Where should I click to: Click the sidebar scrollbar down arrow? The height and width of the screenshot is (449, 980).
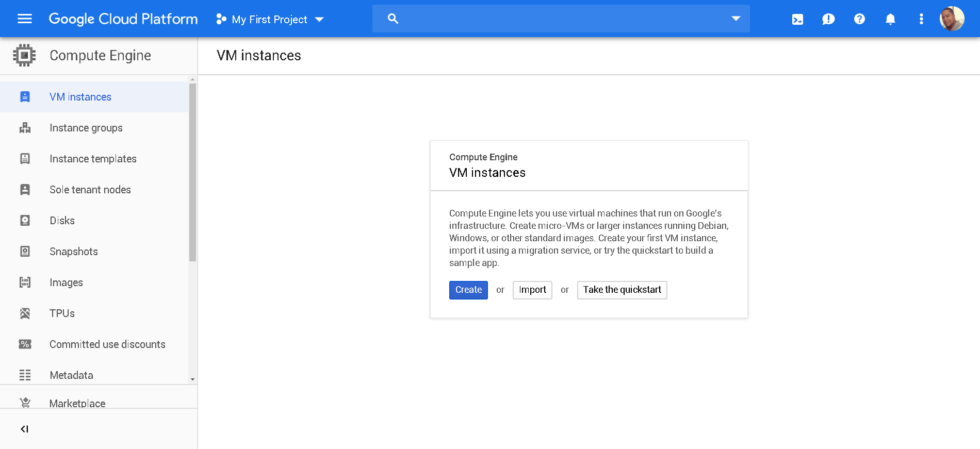coord(192,379)
